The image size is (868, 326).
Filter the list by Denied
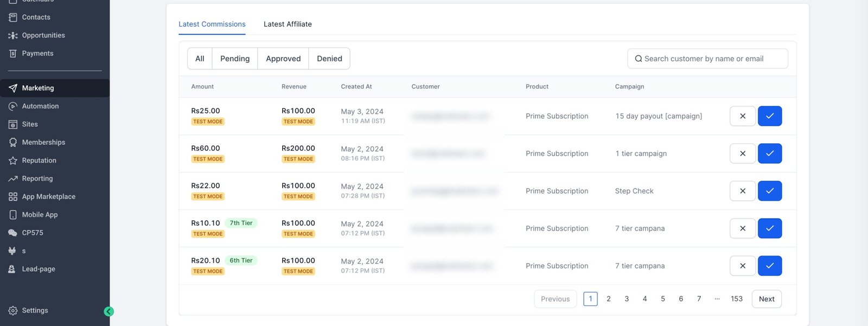point(329,59)
